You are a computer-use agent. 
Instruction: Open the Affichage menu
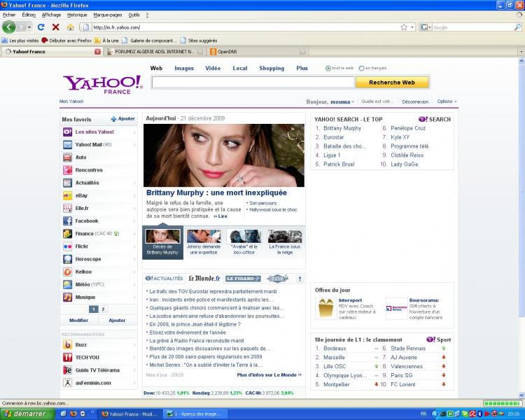(51, 15)
